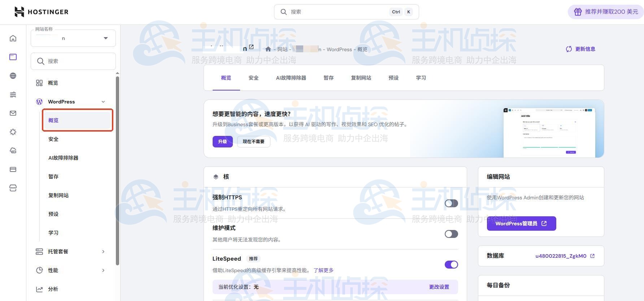Click the dotted spinner icon in left rail
The image size is (644, 301).
13,132
